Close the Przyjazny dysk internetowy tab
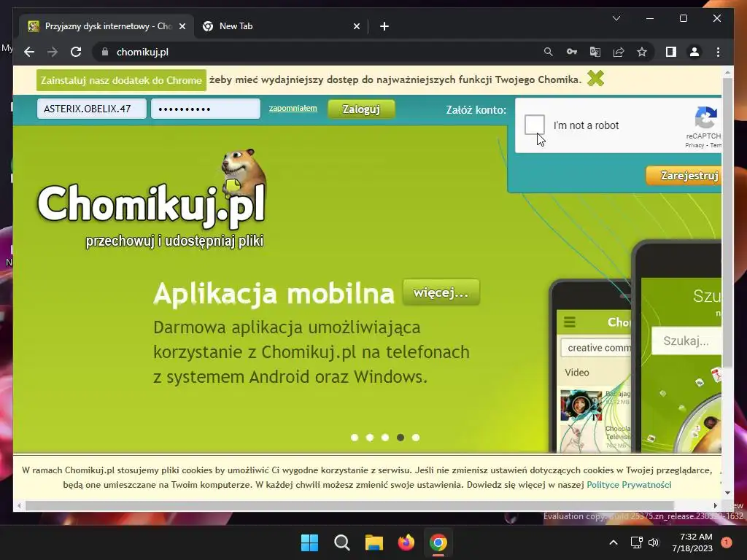The width and height of the screenshot is (747, 560). [x=182, y=26]
